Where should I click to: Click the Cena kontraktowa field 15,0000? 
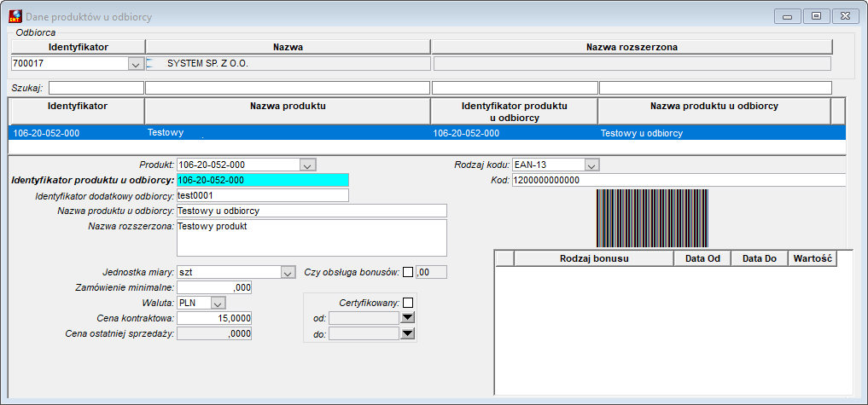(x=214, y=318)
